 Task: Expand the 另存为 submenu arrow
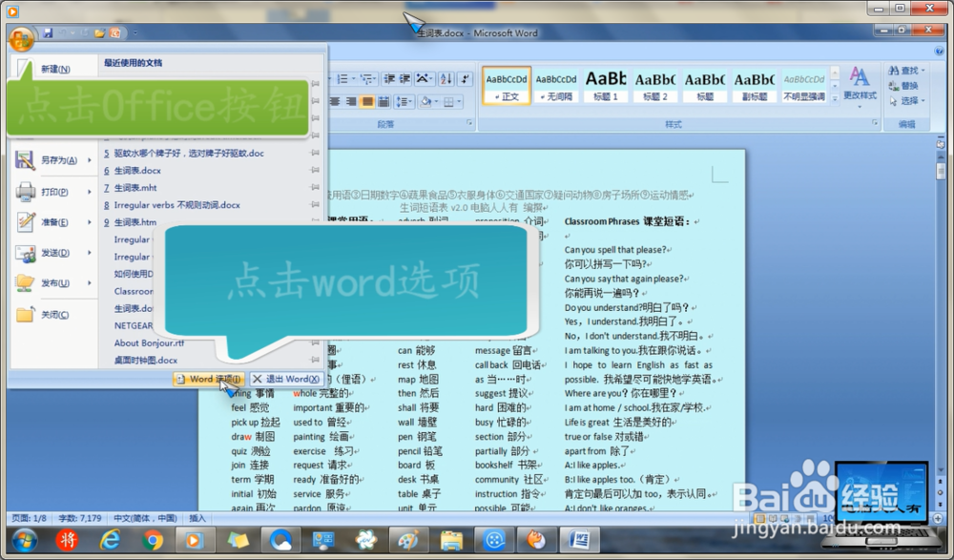[90, 160]
